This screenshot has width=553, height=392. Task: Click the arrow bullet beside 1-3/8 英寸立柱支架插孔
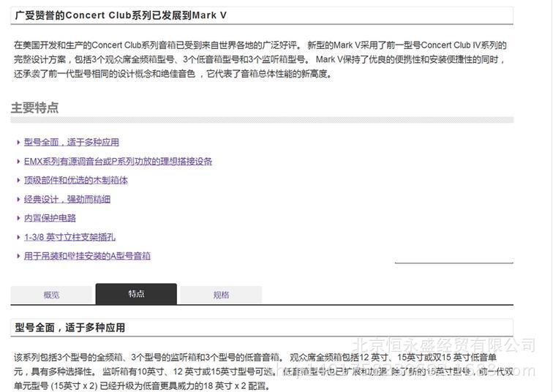pyautogui.click(x=18, y=238)
